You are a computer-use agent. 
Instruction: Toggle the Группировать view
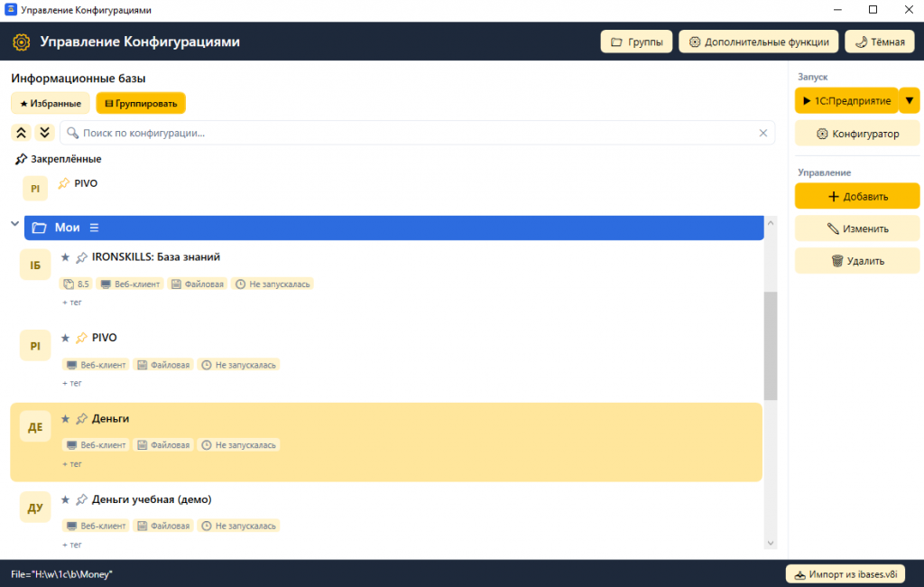click(x=141, y=103)
